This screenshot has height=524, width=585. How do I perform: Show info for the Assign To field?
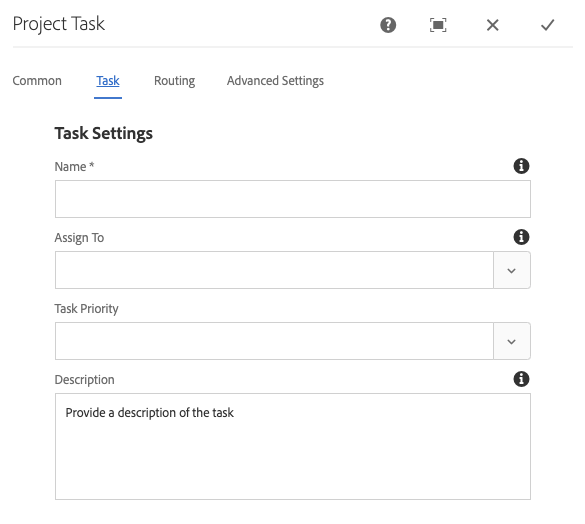[x=521, y=237]
